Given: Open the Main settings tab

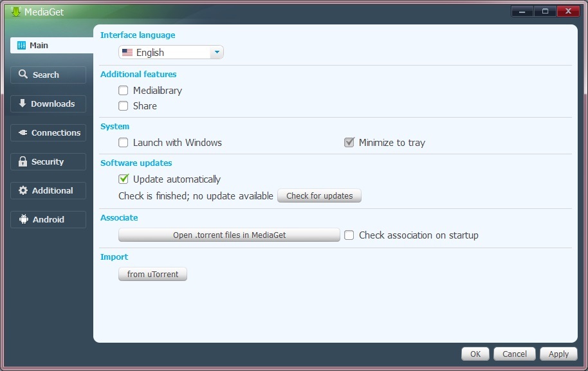Looking at the screenshot, I should [x=51, y=46].
